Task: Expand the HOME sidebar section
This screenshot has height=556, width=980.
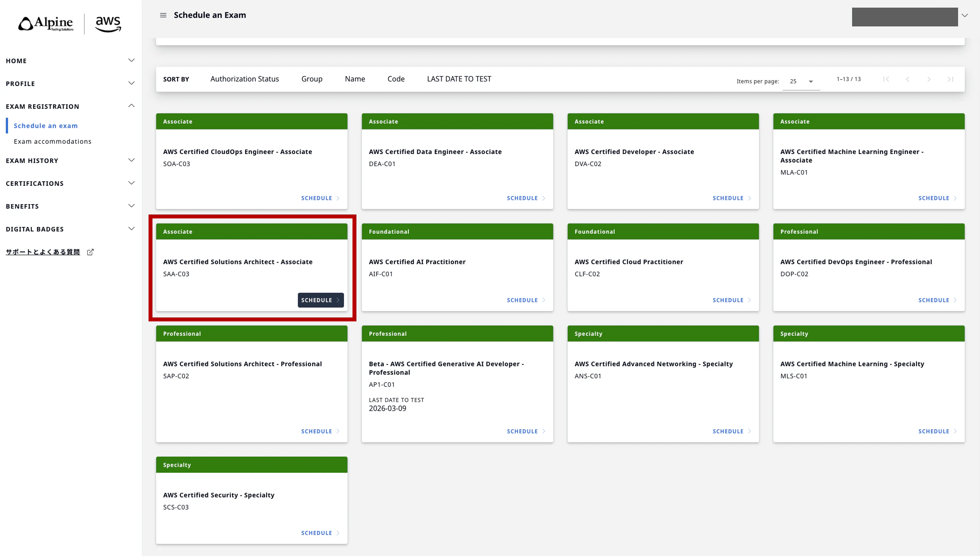Action: (70, 60)
